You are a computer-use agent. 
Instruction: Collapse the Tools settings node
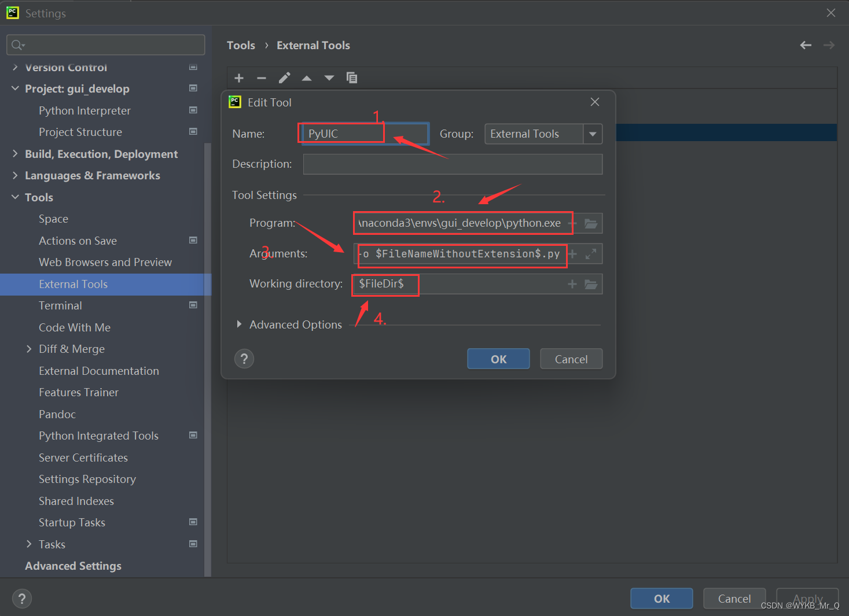15,197
